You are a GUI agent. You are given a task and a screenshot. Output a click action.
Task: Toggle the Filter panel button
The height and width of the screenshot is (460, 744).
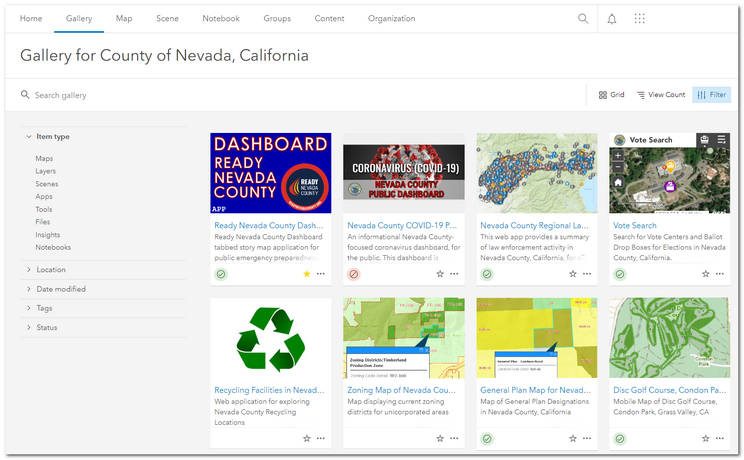pos(712,95)
